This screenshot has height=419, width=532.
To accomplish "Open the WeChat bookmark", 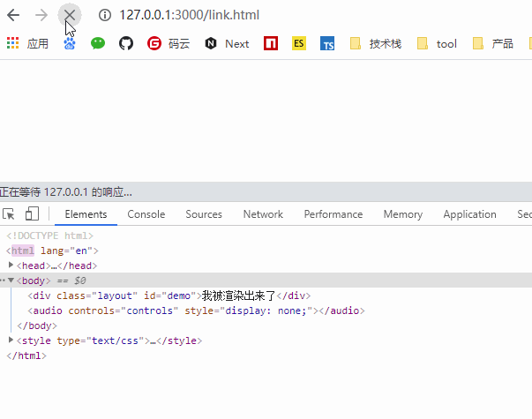I will (98, 43).
